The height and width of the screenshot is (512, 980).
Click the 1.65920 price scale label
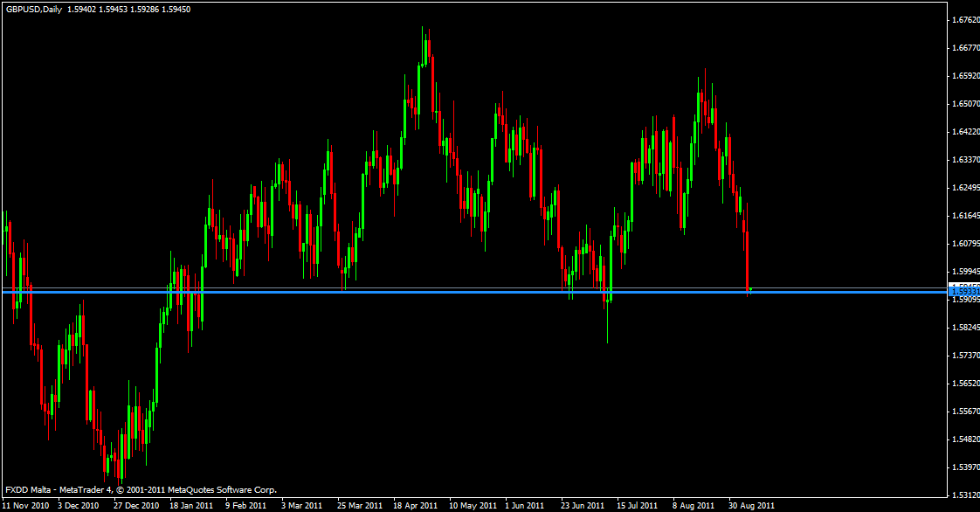(965, 76)
